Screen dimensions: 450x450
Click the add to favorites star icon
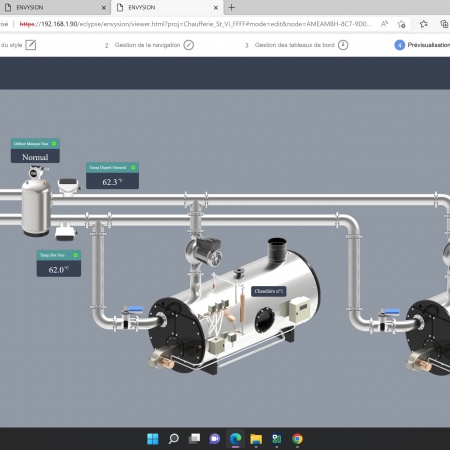click(x=401, y=24)
